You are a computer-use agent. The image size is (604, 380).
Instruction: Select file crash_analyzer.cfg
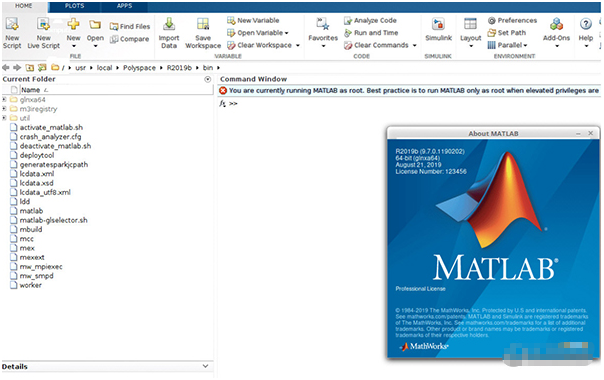pos(50,137)
